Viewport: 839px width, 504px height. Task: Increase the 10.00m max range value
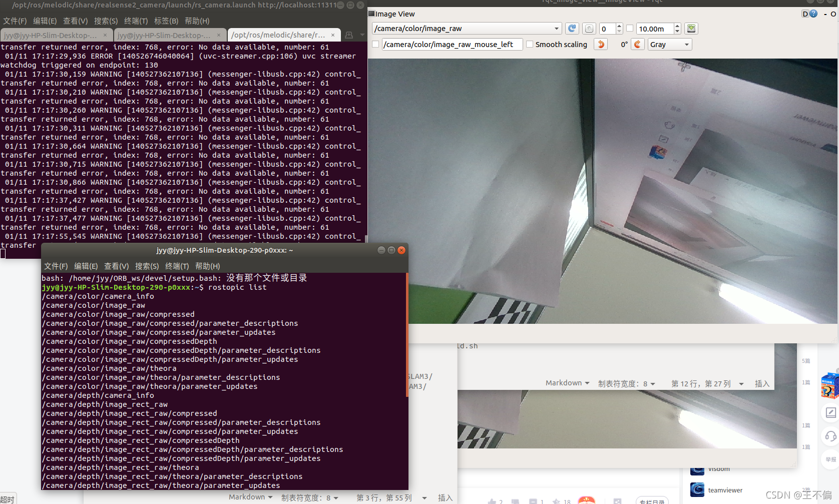(677, 26)
